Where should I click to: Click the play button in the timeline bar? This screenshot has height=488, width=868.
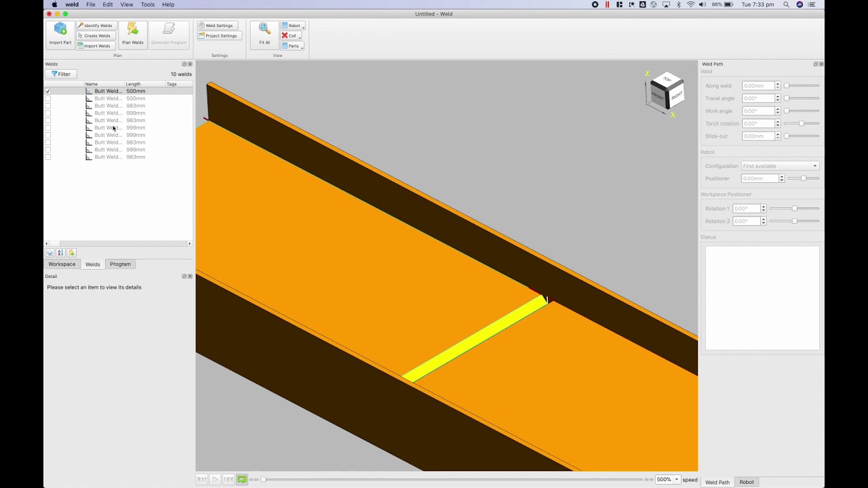[215, 479]
